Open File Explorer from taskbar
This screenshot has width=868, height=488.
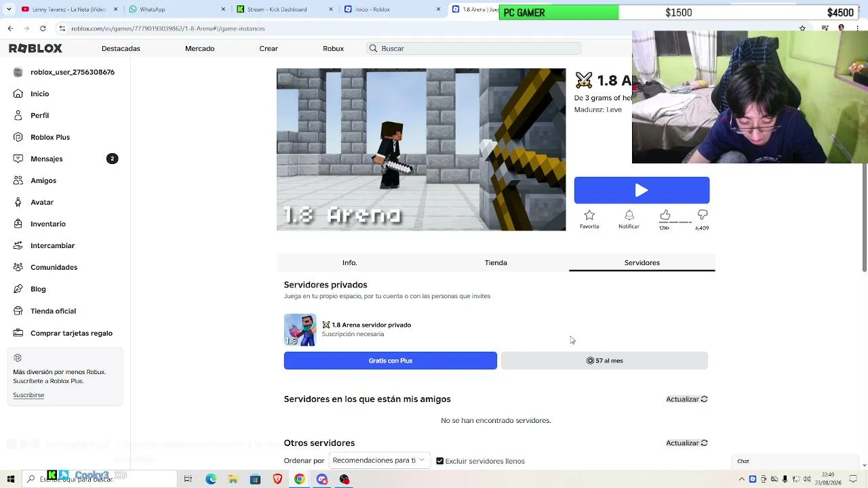[x=233, y=479]
